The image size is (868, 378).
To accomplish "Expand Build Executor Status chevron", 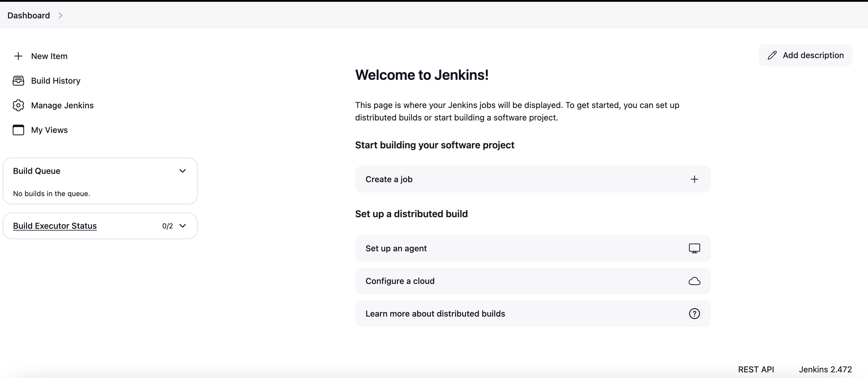I will tap(182, 226).
